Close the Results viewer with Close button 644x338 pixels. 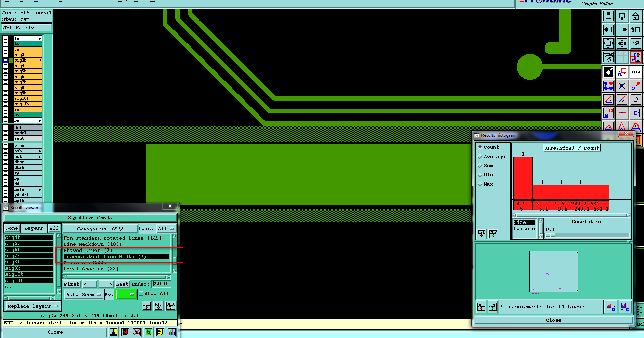[55, 332]
